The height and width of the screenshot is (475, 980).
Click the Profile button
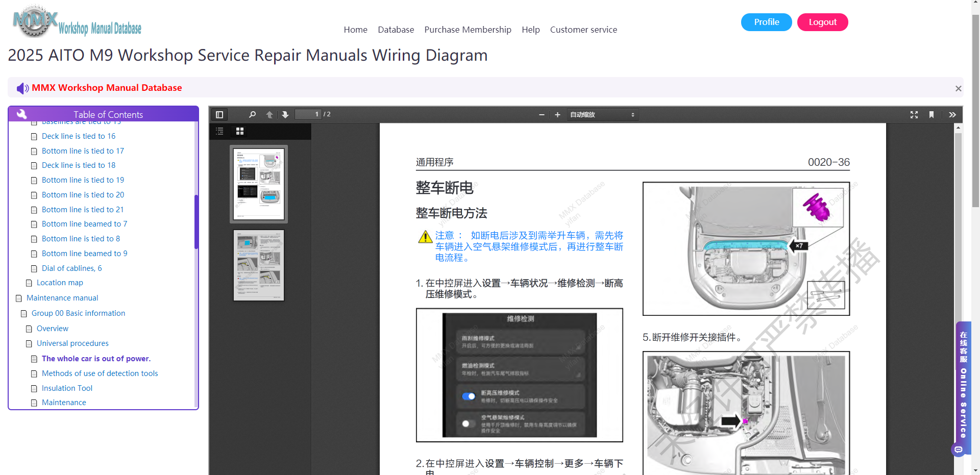click(767, 22)
